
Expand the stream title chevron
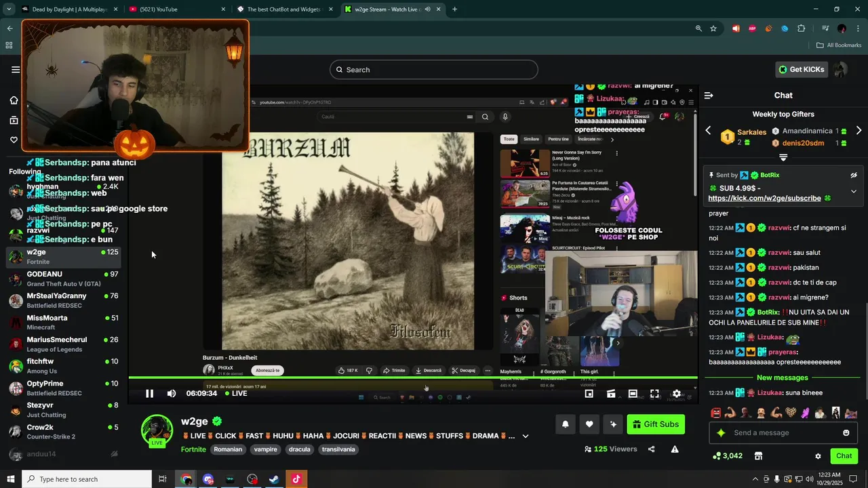(525, 436)
